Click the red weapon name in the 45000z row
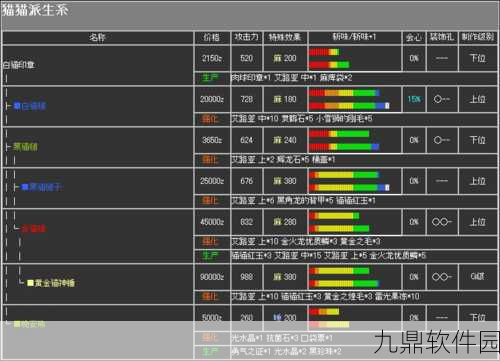500x361 pixels. [x=33, y=228]
